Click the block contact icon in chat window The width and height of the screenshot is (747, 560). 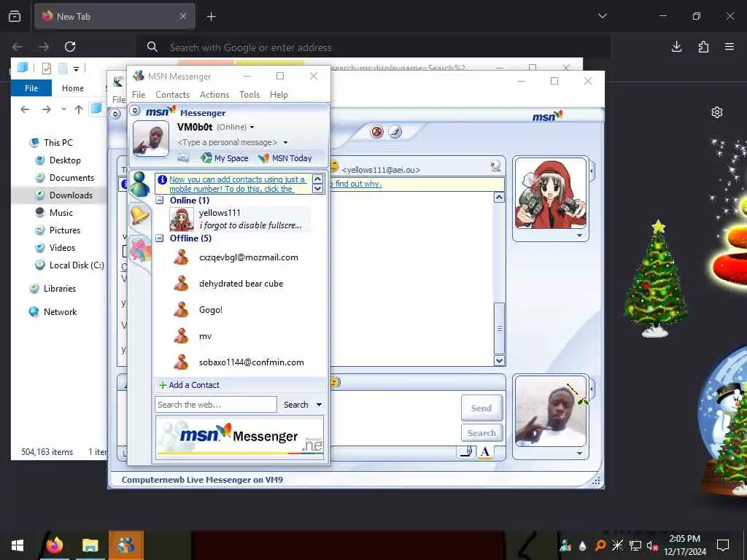coord(376,131)
